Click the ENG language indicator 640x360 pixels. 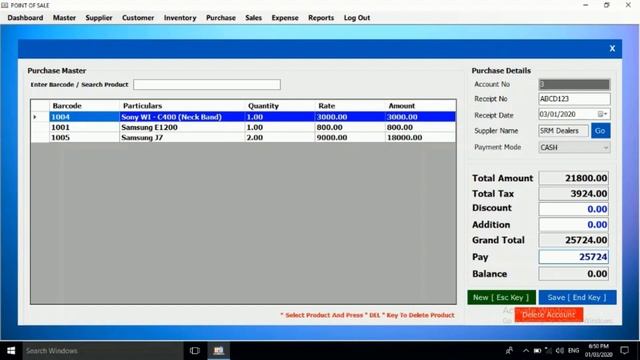click(573, 351)
